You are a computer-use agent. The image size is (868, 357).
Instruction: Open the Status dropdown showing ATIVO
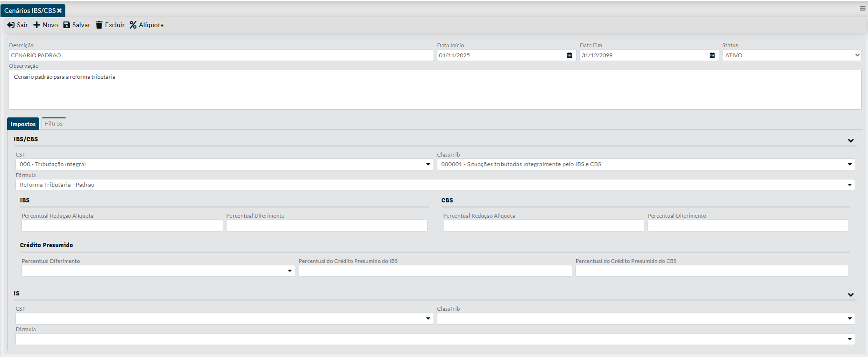click(x=791, y=55)
